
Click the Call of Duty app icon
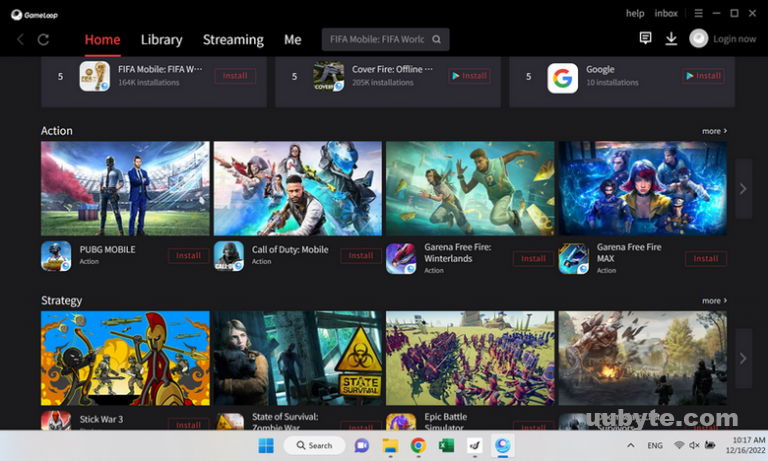pos(229,256)
